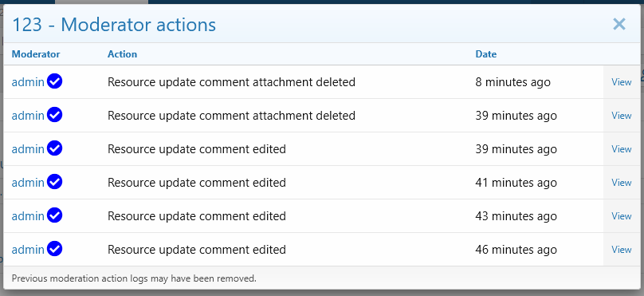The height and width of the screenshot is (296, 644).
Task: View the 39 minutes ago comment edited action
Action: (x=622, y=149)
